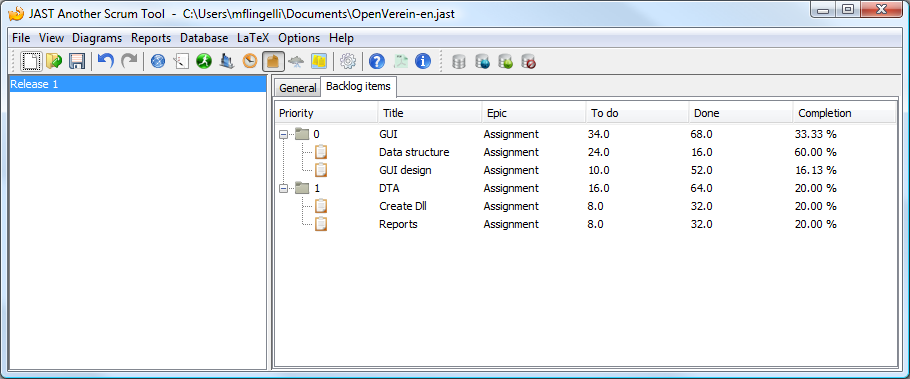The height and width of the screenshot is (379, 910).
Task: Collapse the priority 0 GUI tree node
Action: pyautogui.click(x=283, y=134)
